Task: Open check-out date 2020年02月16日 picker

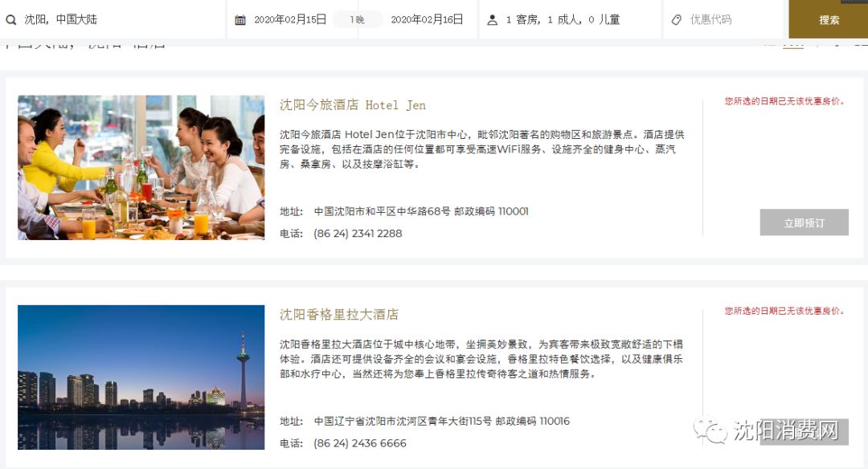Action: 427,20
